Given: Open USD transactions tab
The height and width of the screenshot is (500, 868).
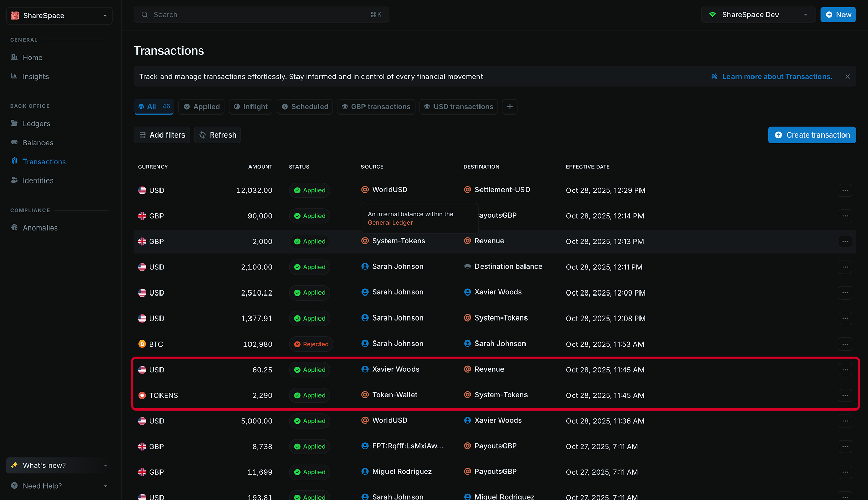Looking at the screenshot, I should click(459, 106).
